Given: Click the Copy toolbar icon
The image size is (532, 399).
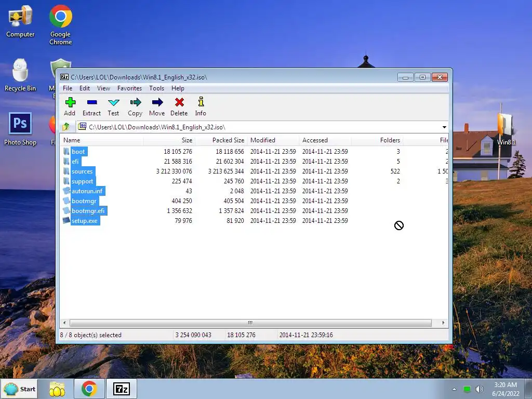Looking at the screenshot, I should [135, 107].
